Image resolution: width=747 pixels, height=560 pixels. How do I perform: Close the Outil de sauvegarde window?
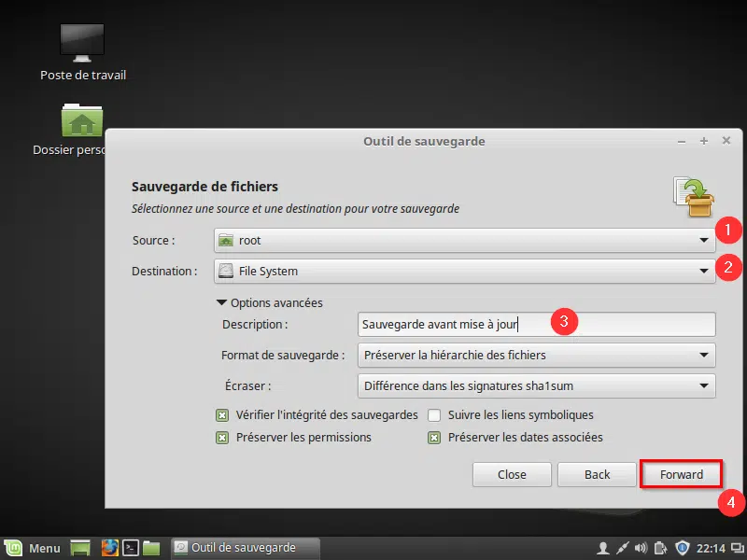726,141
